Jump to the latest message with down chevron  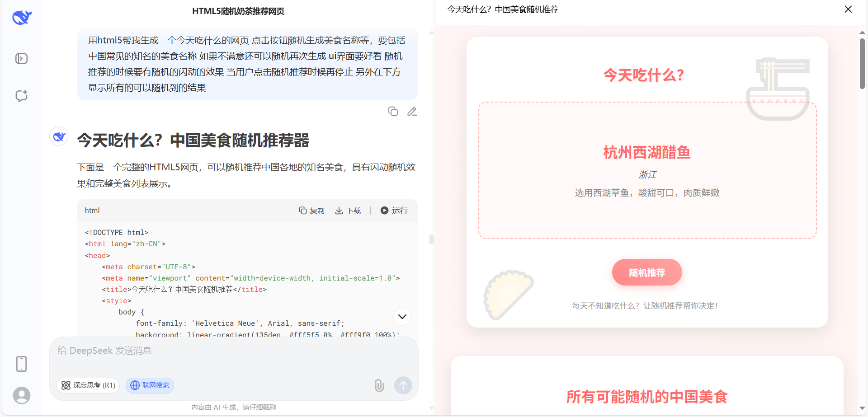tap(402, 317)
